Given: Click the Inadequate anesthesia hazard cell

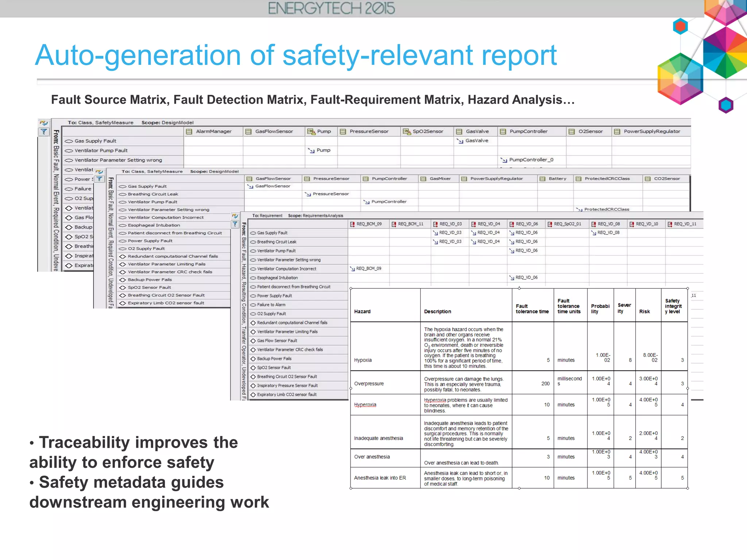Looking at the screenshot, I should pyautogui.click(x=385, y=432).
